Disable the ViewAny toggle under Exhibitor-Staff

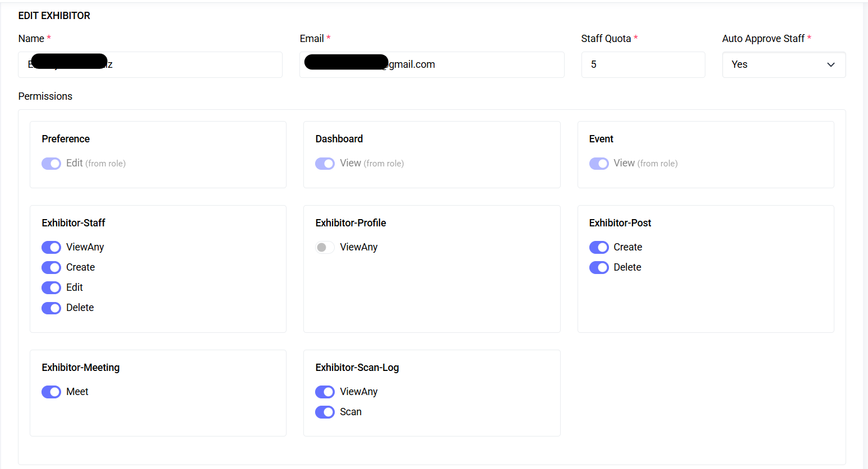pos(51,247)
